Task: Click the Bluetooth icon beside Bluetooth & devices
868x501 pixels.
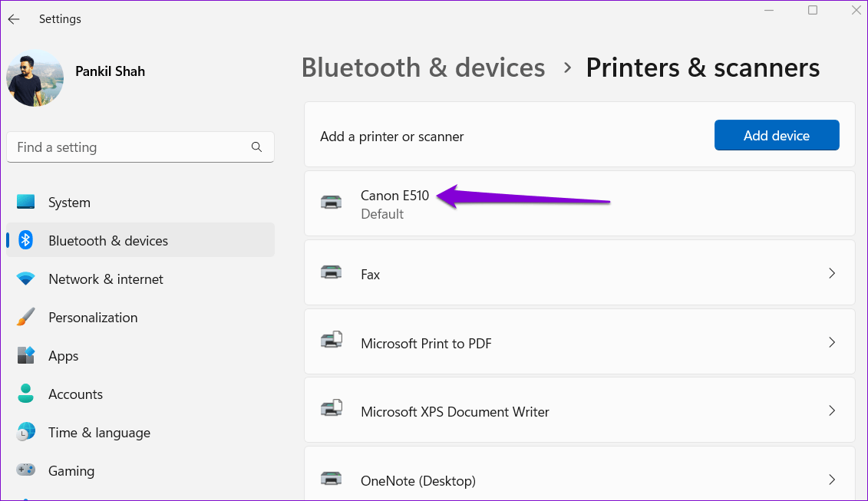Action: pyautogui.click(x=25, y=240)
